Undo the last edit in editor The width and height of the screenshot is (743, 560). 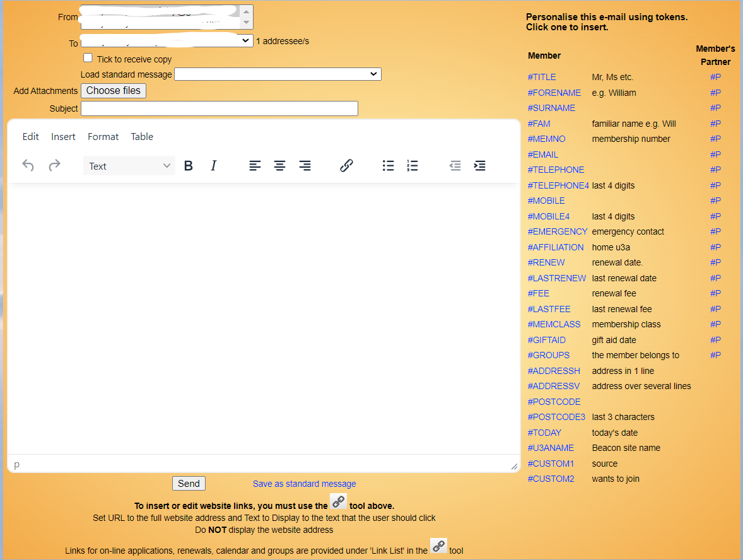pos(28,165)
